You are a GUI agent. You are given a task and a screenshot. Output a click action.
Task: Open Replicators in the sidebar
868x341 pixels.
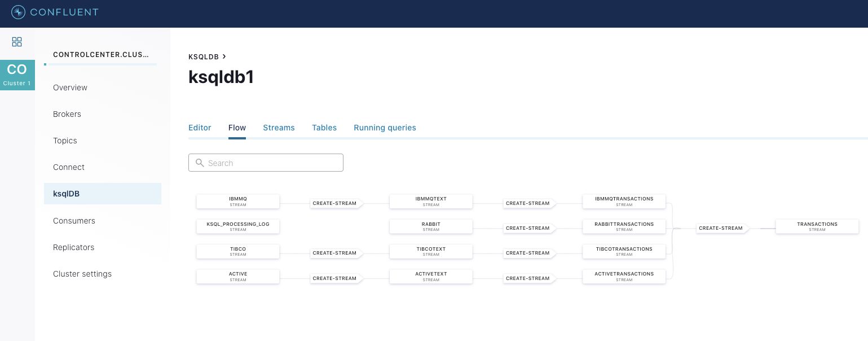pos(73,247)
